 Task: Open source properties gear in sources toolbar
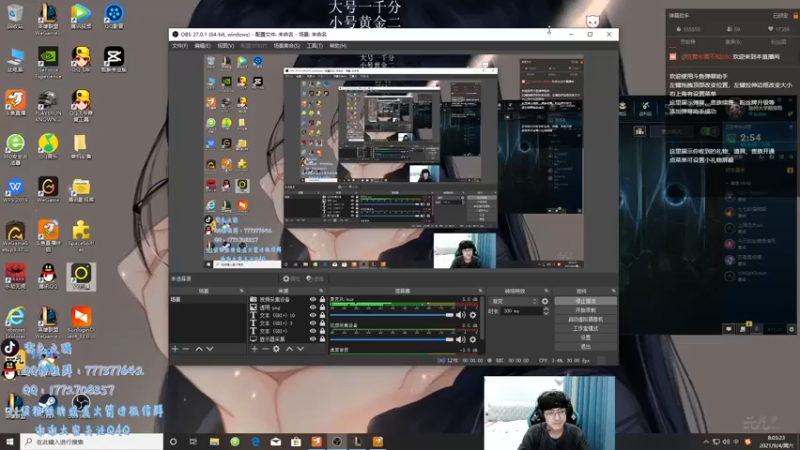(276, 349)
